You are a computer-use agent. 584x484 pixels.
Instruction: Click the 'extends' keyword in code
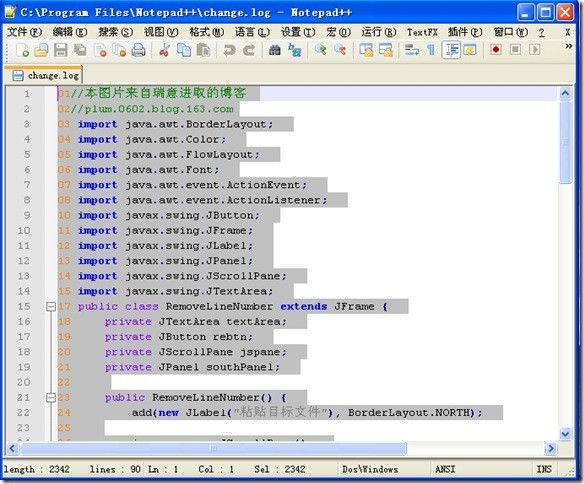pyautogui.click(x=304, y=306)
